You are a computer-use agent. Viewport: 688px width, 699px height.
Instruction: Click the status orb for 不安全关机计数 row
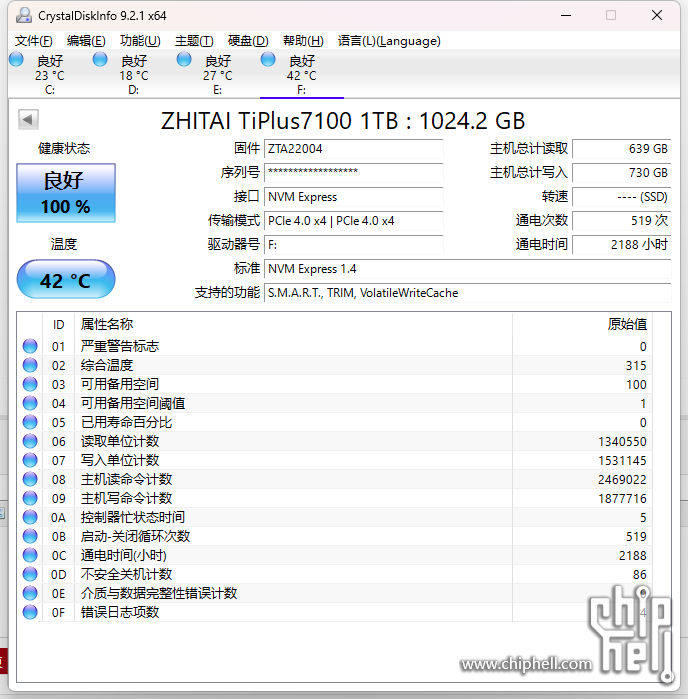point(30,574)
